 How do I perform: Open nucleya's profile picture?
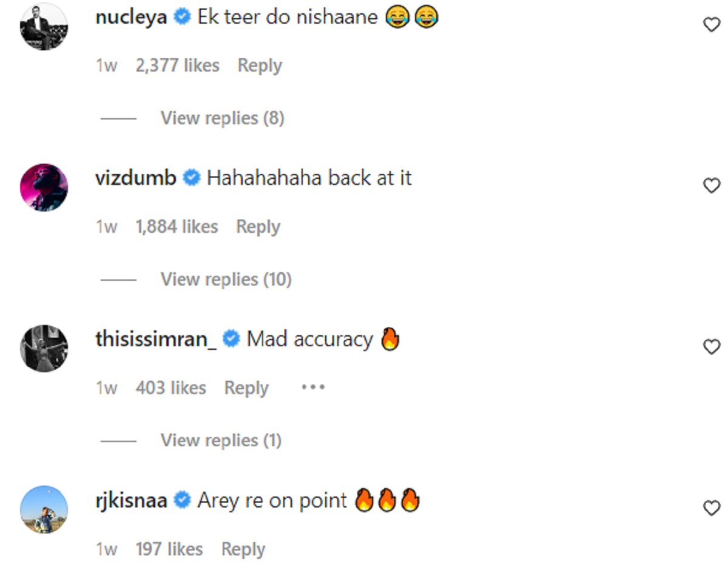[44, 26]
